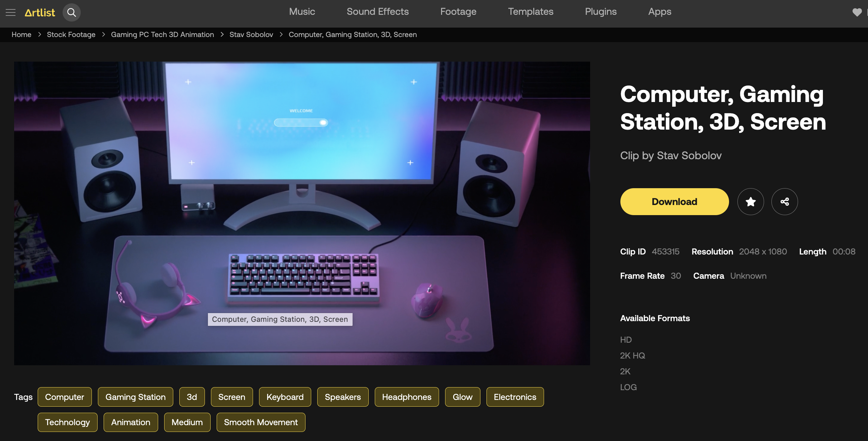Go to Gaming PC Tech 3D Animation breadcrumb

162,34
